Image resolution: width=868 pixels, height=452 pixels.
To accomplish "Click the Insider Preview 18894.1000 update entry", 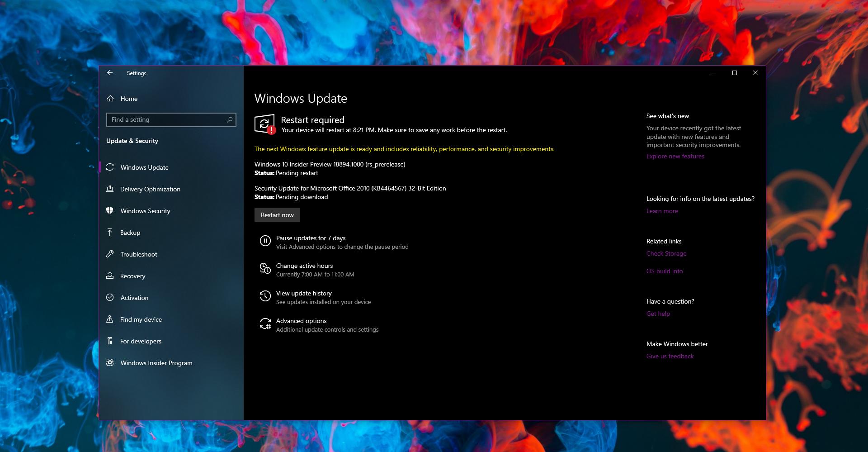I will coord(330,164).
